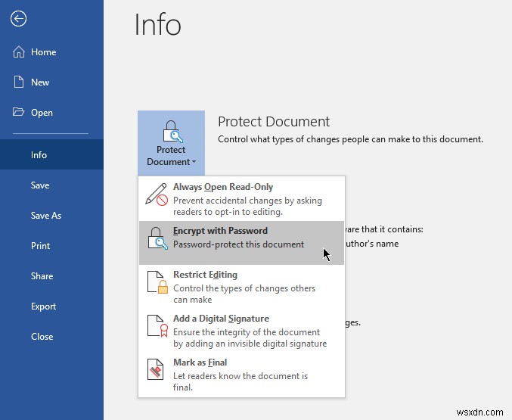The width and height of the screenshot is (512, 420).
Task: Click 'Password-protect this document' description
Action: tap(238, 244)
